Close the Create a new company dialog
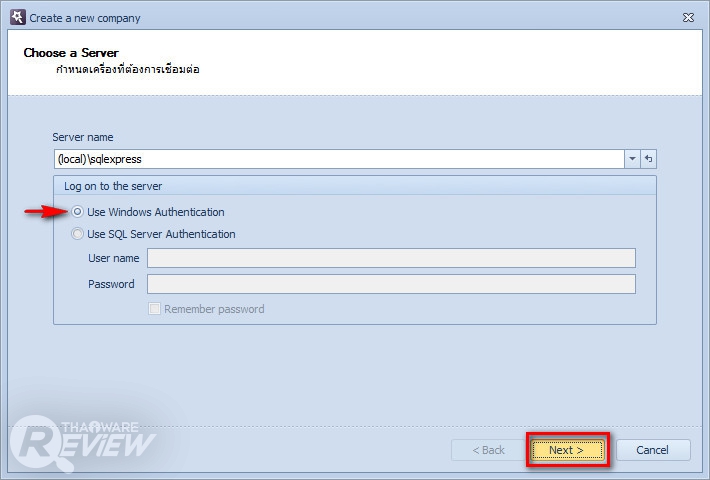 click(688, 18)
